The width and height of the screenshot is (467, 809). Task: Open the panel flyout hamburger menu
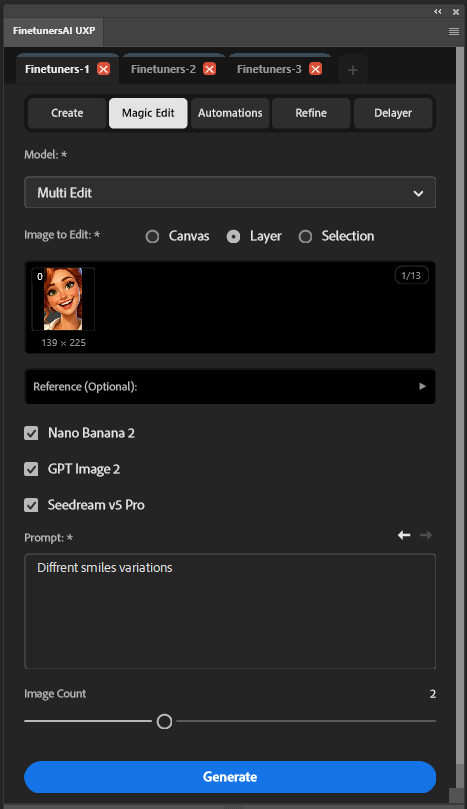[x=454, y=31]
